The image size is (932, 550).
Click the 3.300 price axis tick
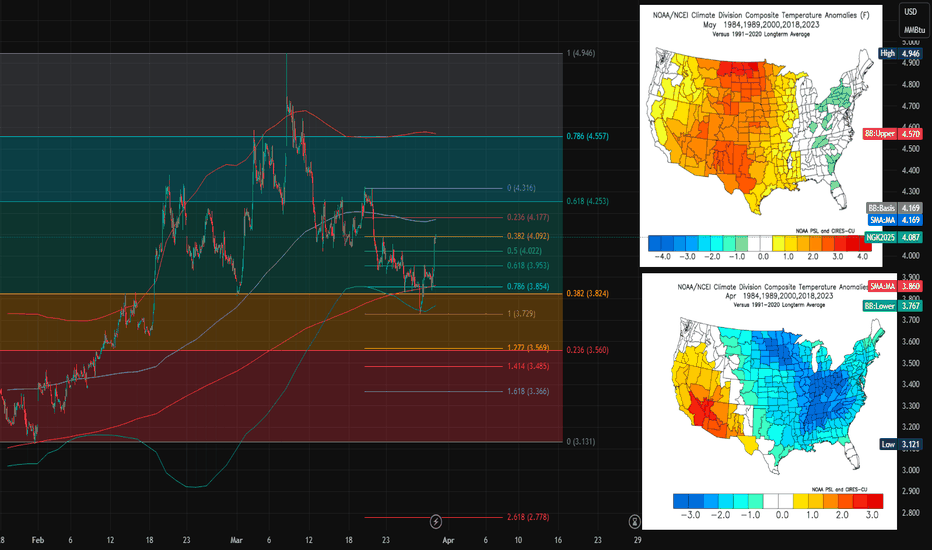coord(911,406)
